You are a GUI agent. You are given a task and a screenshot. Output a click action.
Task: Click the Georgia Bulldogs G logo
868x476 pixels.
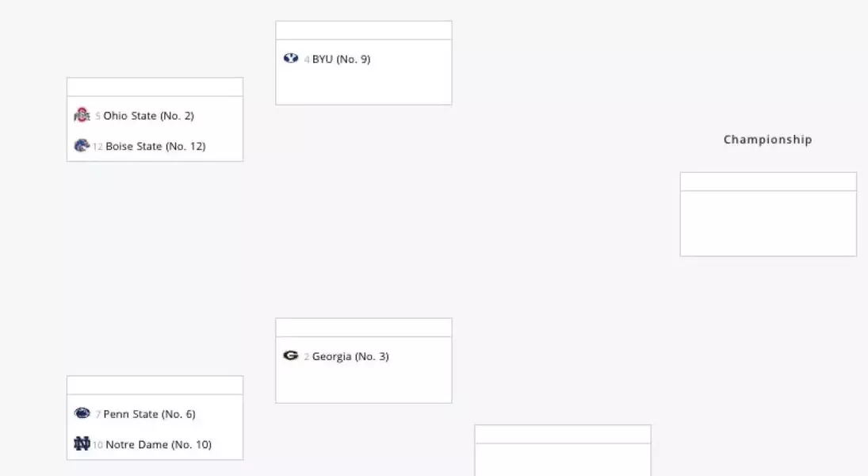291,355
